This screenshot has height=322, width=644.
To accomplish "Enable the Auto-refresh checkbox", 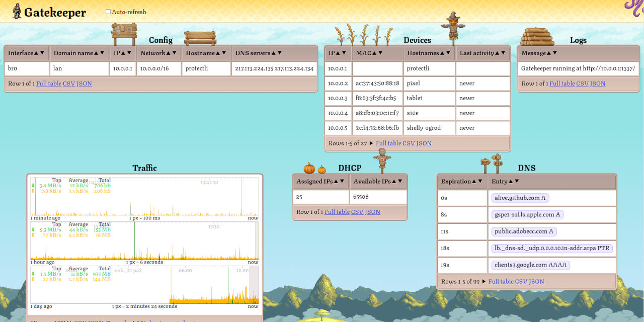I will pyautogui.click(x=108, y=12).
